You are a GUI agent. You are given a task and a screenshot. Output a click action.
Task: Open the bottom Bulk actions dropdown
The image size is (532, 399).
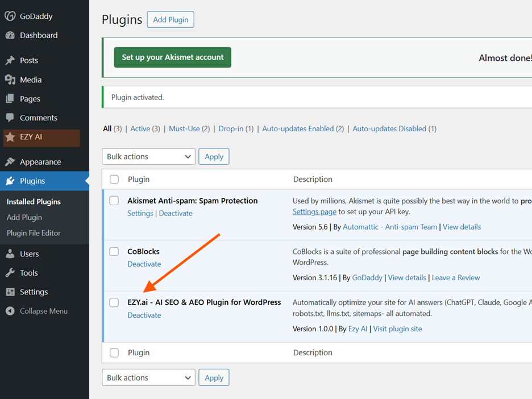click(148, 377)
